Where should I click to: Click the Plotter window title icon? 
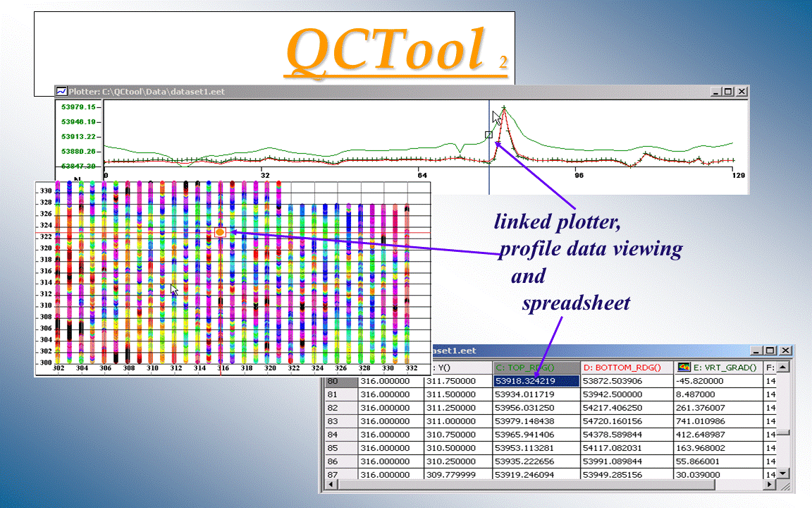click(x=61, y=91)
